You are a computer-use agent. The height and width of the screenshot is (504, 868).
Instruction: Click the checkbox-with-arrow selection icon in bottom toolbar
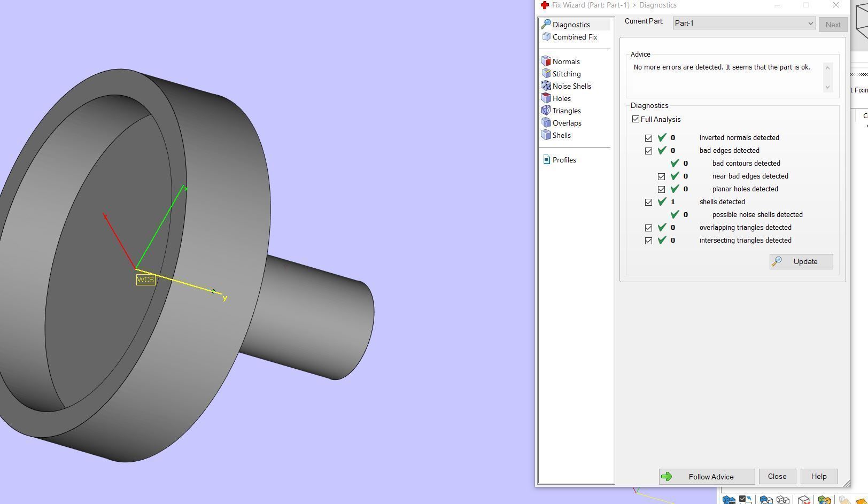point(746,500)
